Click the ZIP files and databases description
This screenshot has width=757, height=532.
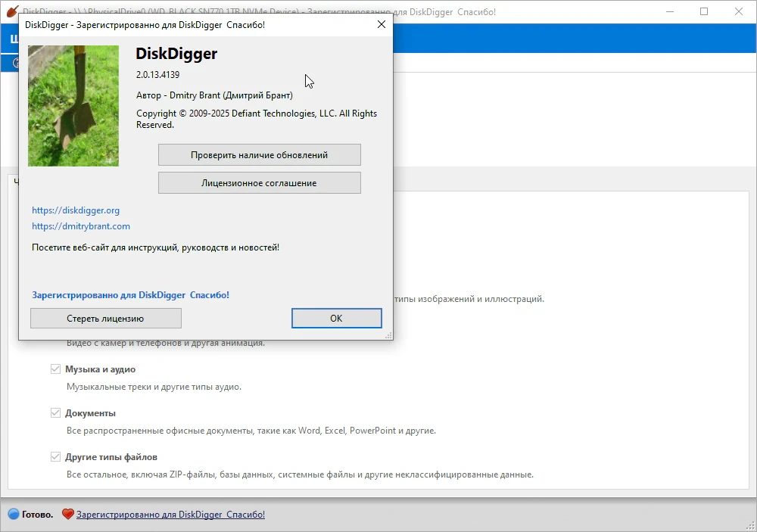point(300,474)
